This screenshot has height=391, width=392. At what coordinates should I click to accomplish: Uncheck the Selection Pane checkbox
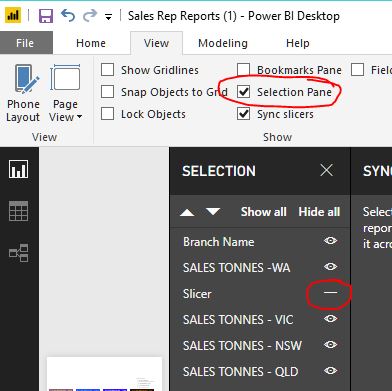[x=244, y=92]
